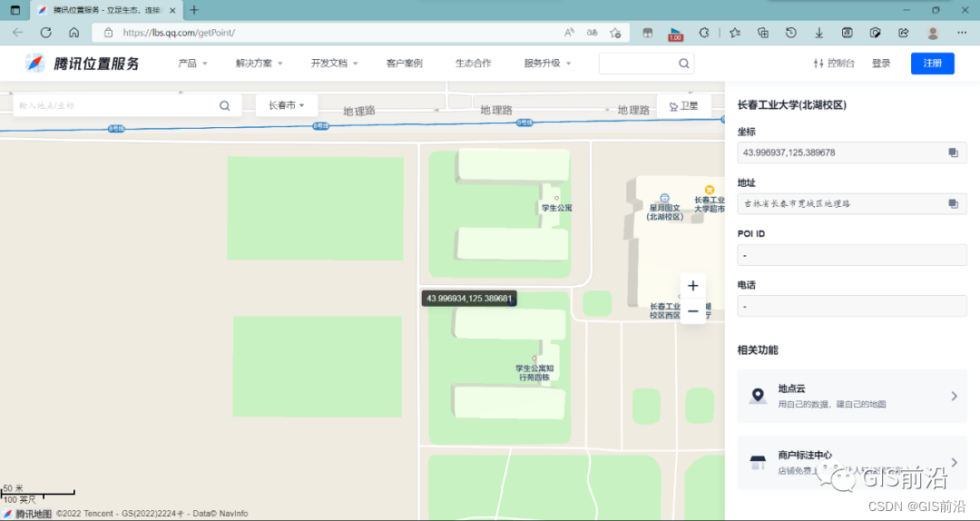Click the 学生公寓知行苑四栋 map label
The height and width of the screenshot is (521, 980).
click(x=534, y=373)
